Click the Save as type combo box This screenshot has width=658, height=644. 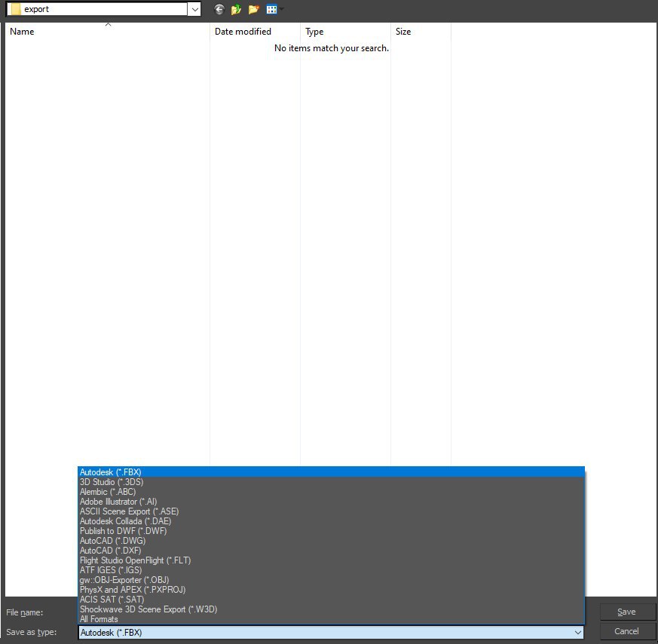pos(331,632)
